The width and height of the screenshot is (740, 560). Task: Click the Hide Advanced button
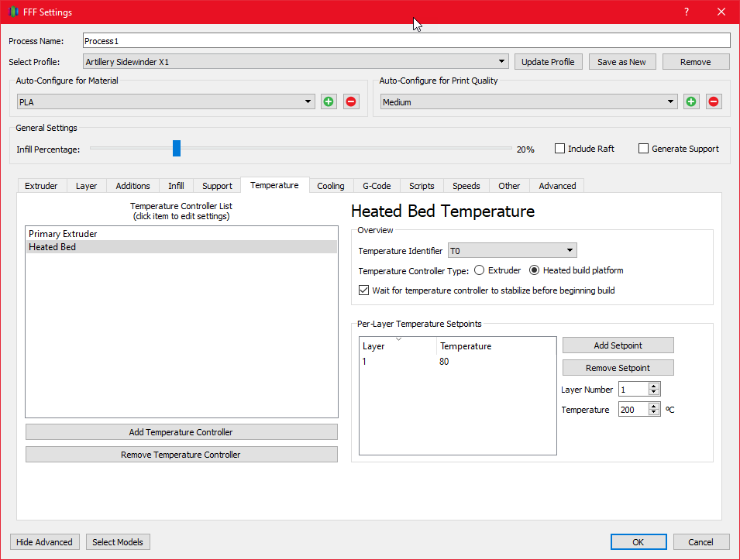[x=44, y=542]
